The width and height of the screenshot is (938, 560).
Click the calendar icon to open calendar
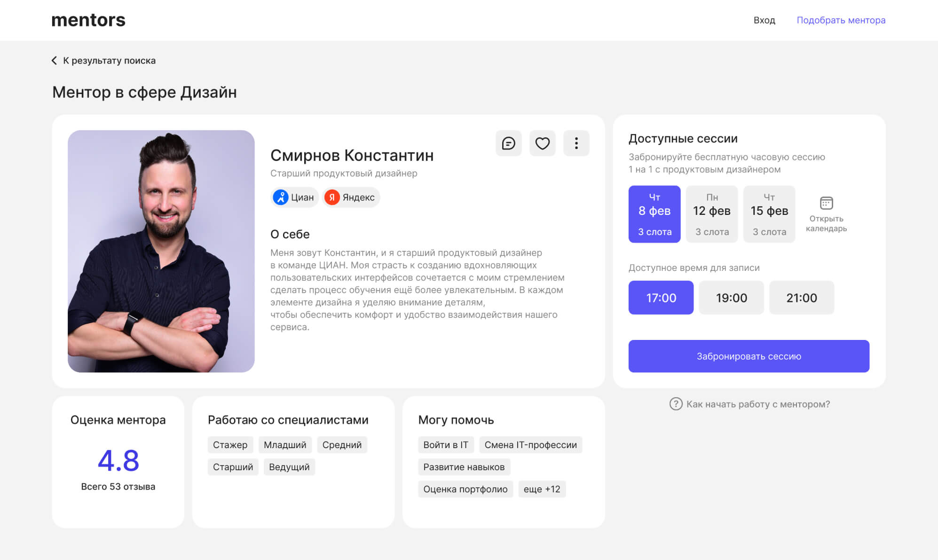826,203
